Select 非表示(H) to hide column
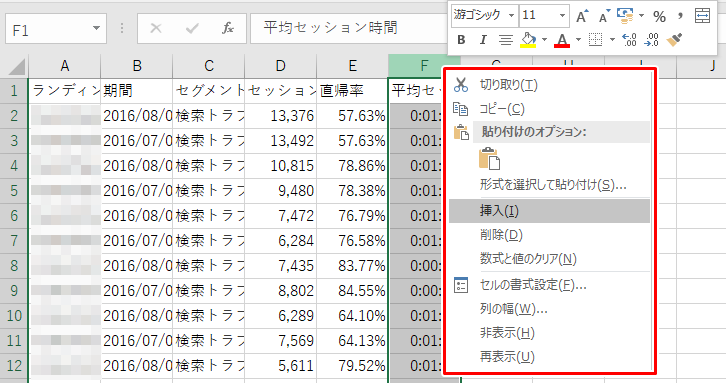Screen dimensions: 726x383 tap(549, 333)
